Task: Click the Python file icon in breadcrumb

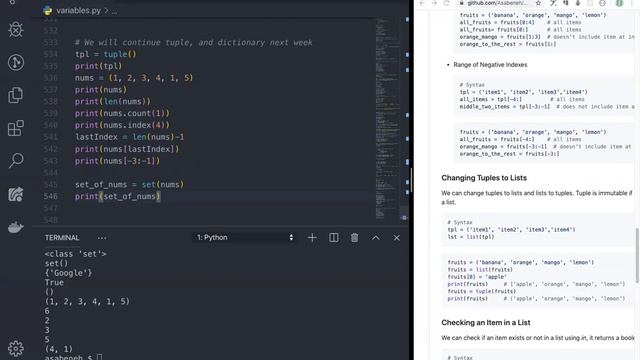Action: pos(48,11)
